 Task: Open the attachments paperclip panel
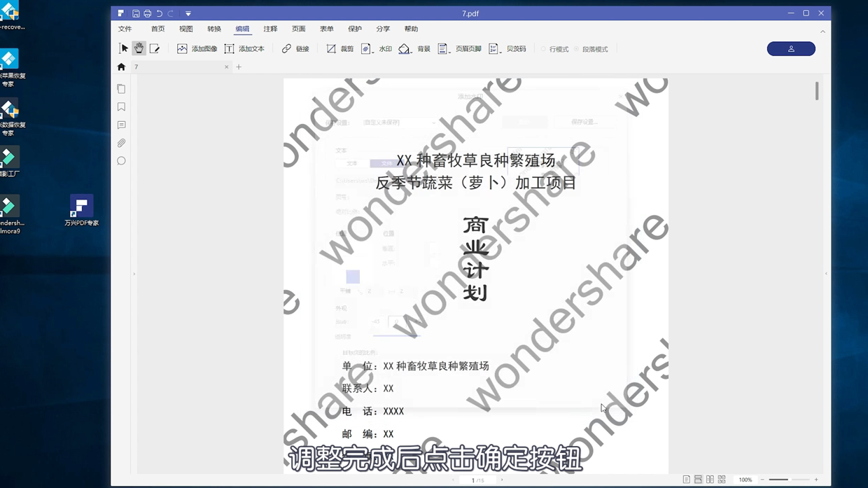[x=121, y=143]
